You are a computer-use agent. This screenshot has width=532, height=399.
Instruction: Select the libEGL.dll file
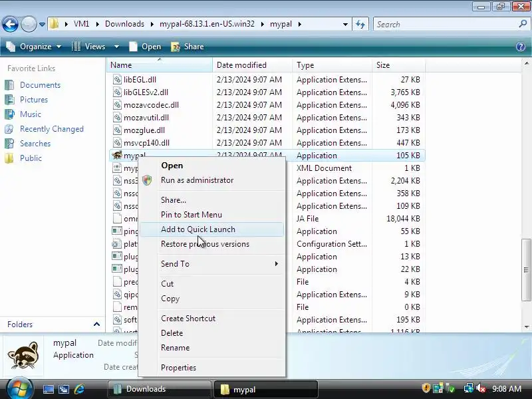140,79
